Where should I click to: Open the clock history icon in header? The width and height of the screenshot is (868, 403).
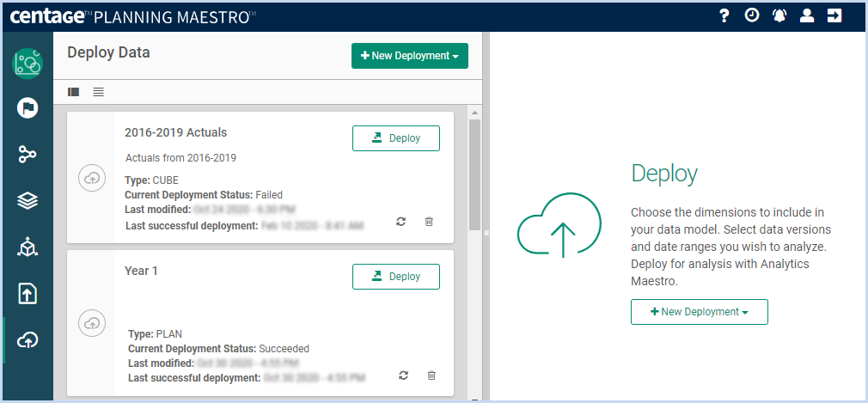pyautogui.click(x=751, y=15)
